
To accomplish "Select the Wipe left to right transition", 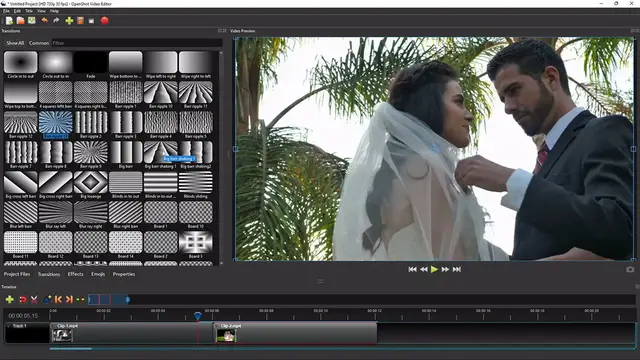I will point(161,65).
